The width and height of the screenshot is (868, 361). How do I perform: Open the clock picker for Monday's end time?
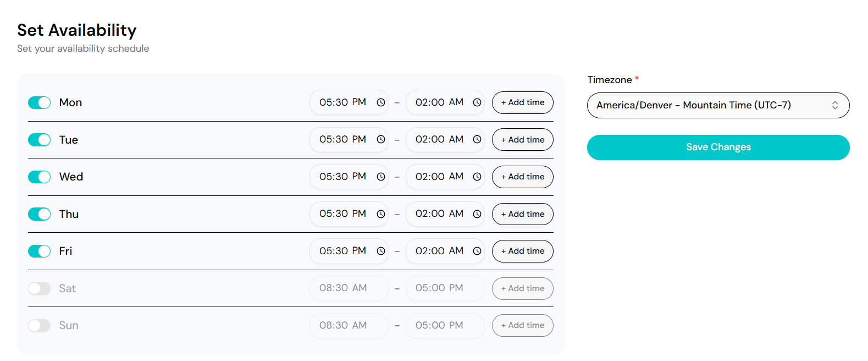tap(477, 102)
